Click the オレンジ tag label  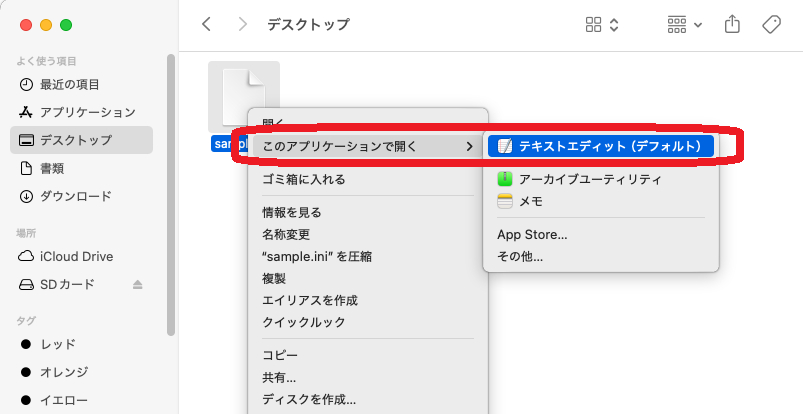click(64, 372)
